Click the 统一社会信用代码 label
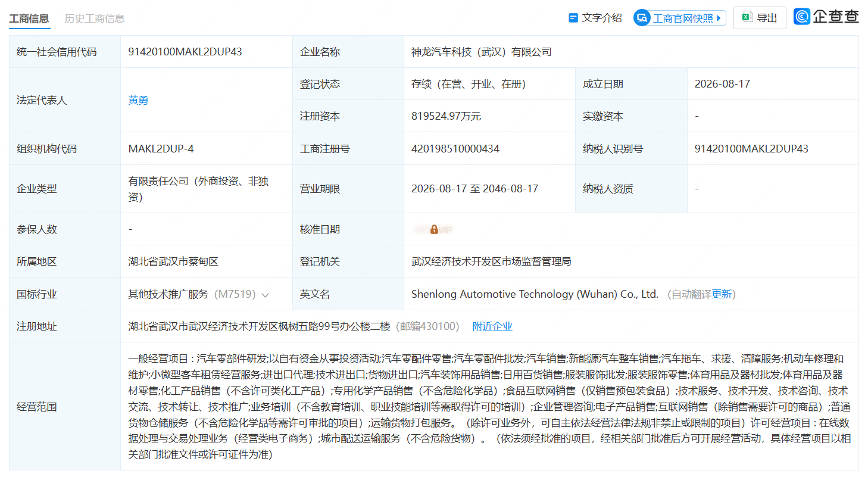The height and width of the screenshot is (477, 868). click(57, 52)
